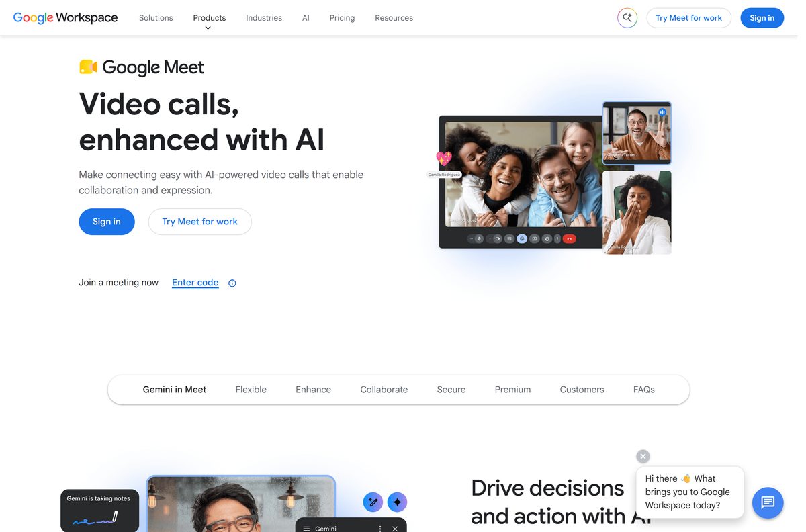Open the AI menu item
Screen dimensions: 806x532
coord(306,18)
